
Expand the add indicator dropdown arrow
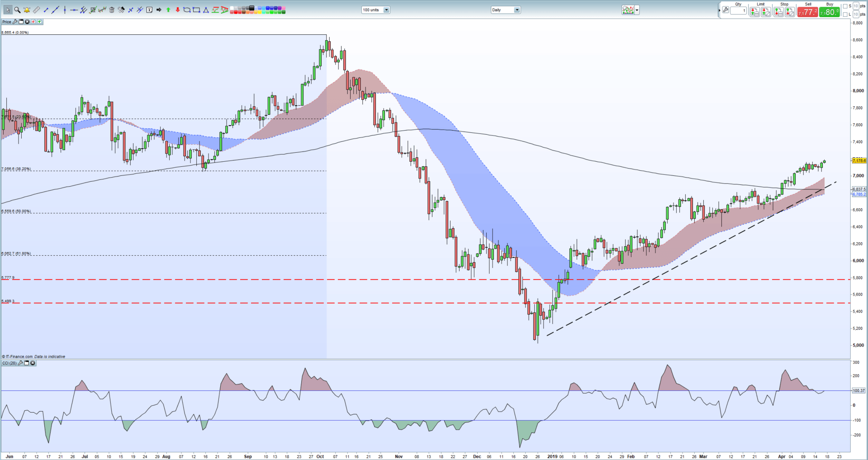pyautogui.click(x=637, y=10)
